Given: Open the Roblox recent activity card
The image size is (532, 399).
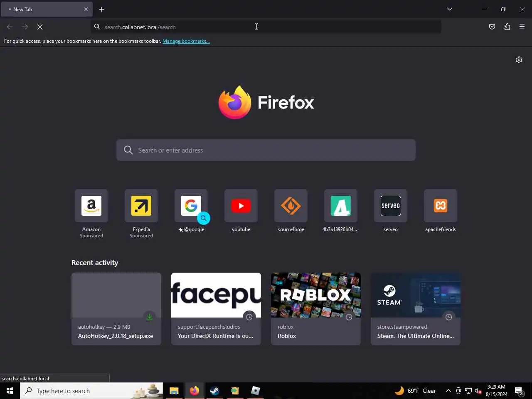Looking at the screenshot, I should pos(316,309).
